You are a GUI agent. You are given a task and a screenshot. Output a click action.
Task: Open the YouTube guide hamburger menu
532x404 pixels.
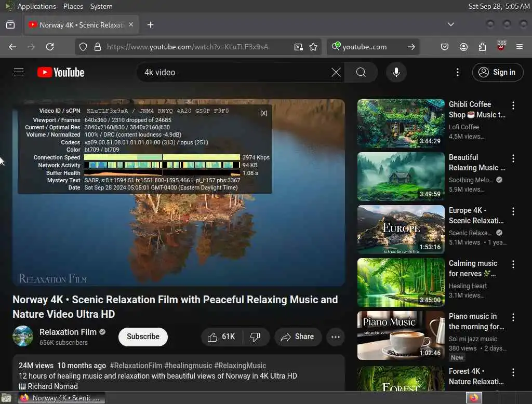click(19, 72)
